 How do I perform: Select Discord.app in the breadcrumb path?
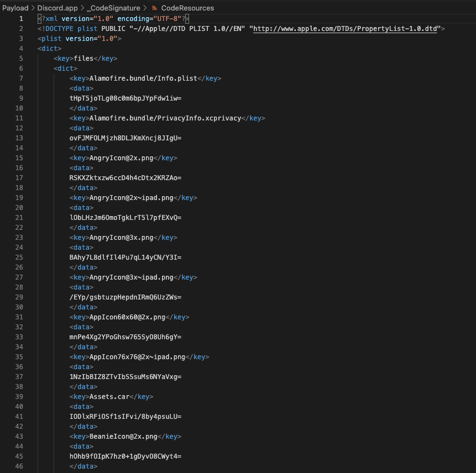tap(57, 8)
